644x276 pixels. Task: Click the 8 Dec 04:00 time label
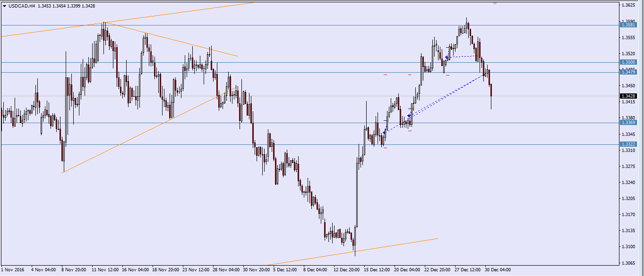coord(315,270)
